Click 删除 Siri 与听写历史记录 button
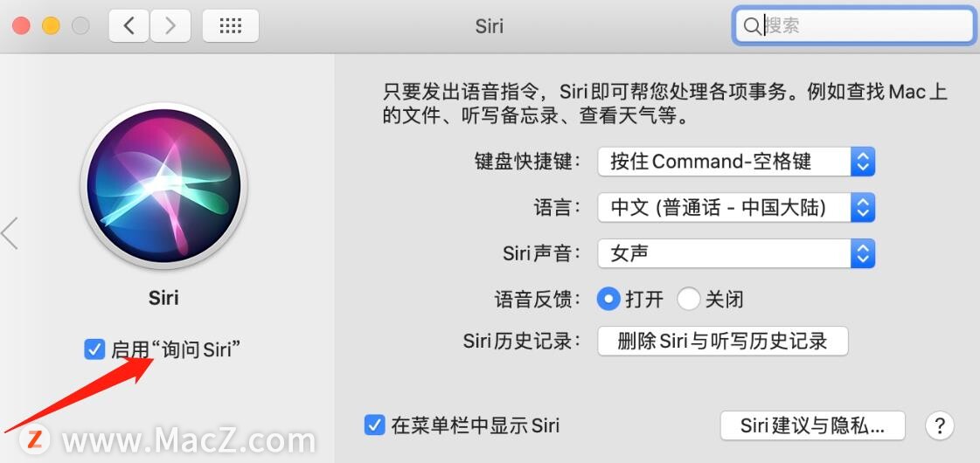 pos(722,342)
